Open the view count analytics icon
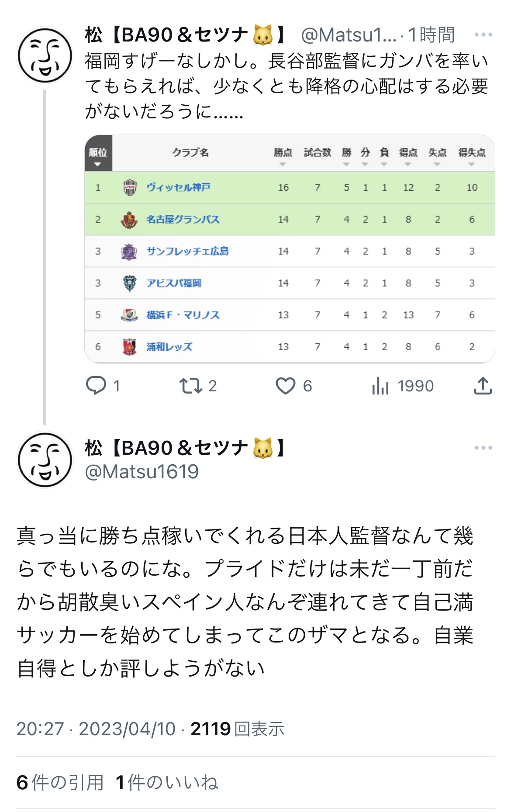The image size is (511, 812). 380,386
